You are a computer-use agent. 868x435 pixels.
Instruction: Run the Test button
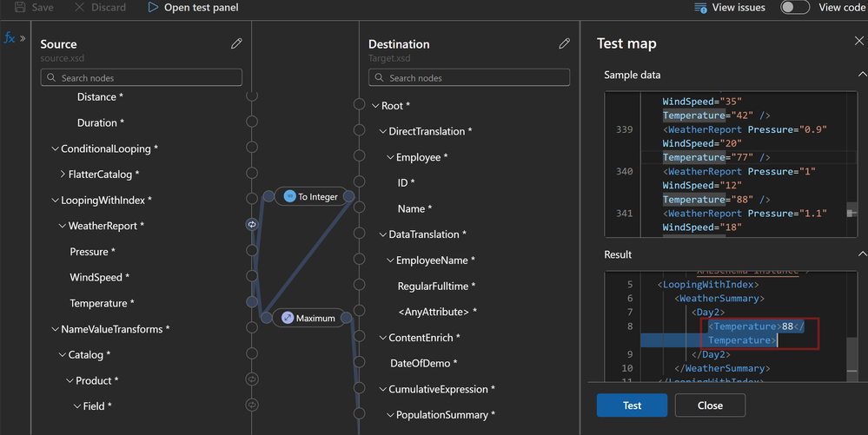[632, 405]
